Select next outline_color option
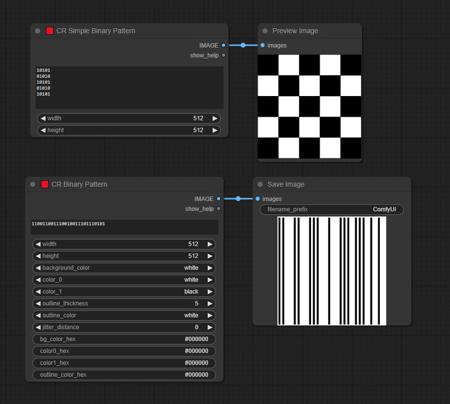Screen dimensions: 450x404 point(210,315)
